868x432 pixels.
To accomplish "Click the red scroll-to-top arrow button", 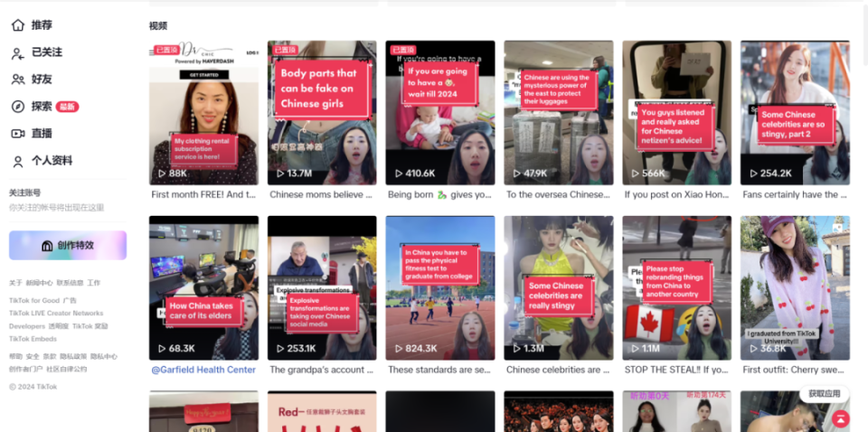I will pos(840,418).
